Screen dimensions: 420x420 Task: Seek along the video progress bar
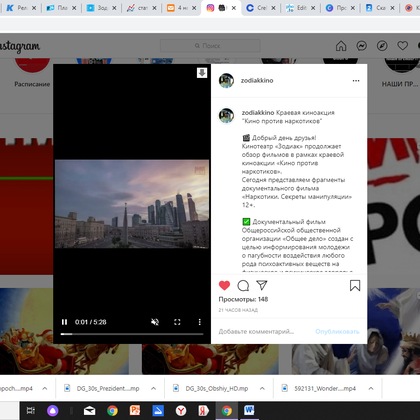[x=132, y=334]
